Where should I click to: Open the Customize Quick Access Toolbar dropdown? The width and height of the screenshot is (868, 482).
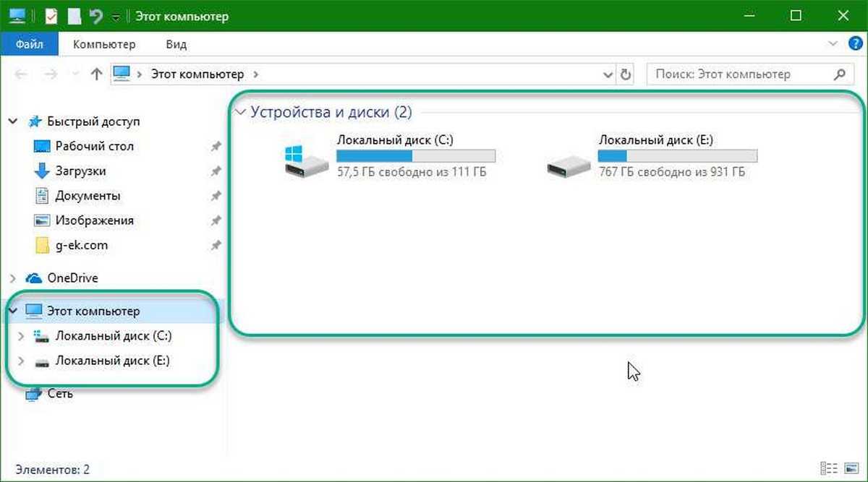pos(116,17)
